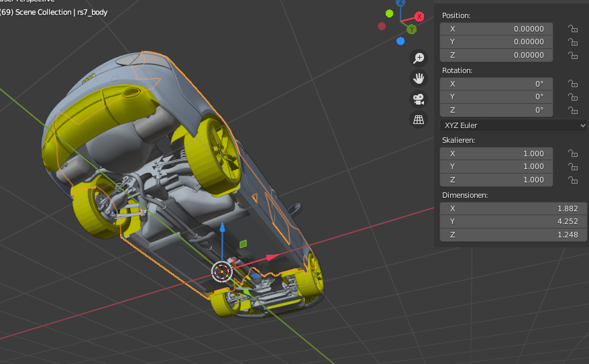
Task: Click the green Y axis gizmo ball
Action: tap(412, 29)
